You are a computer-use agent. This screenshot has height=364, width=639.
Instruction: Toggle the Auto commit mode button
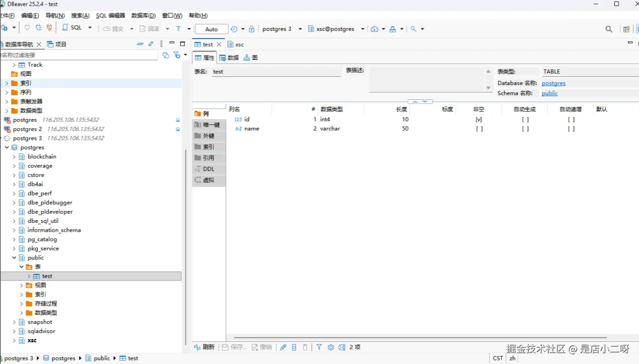point(212,29)
